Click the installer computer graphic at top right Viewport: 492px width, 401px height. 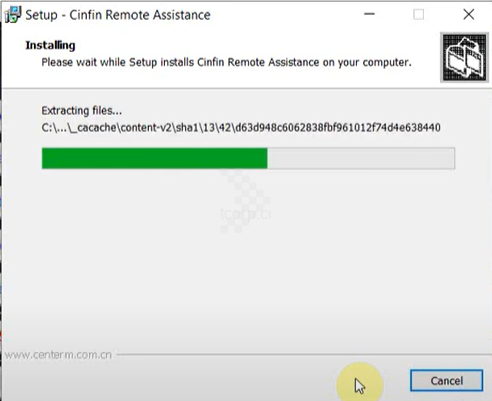[464, 57]
